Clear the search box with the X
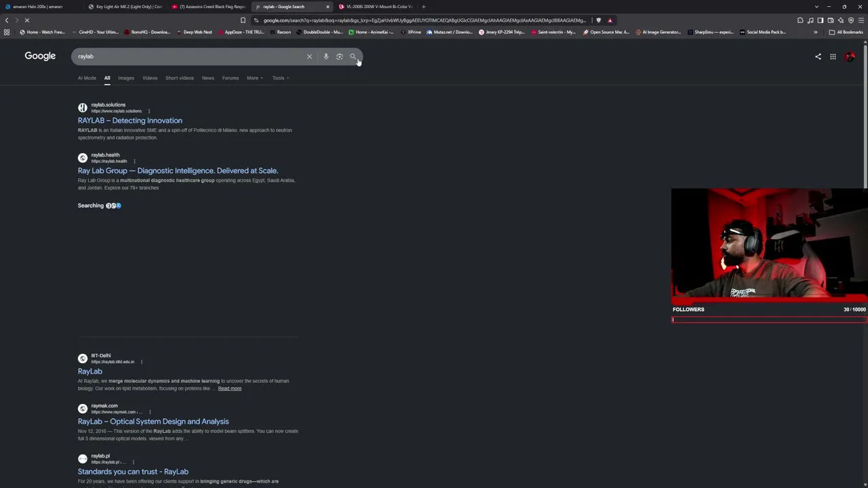This screenshot has width=868, height=488. (309, 56)
